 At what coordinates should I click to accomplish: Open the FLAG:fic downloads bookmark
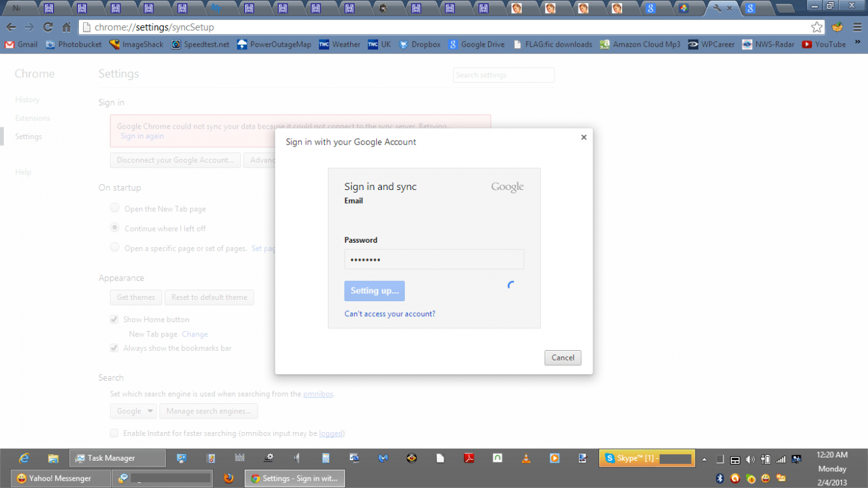coord(552,44)
